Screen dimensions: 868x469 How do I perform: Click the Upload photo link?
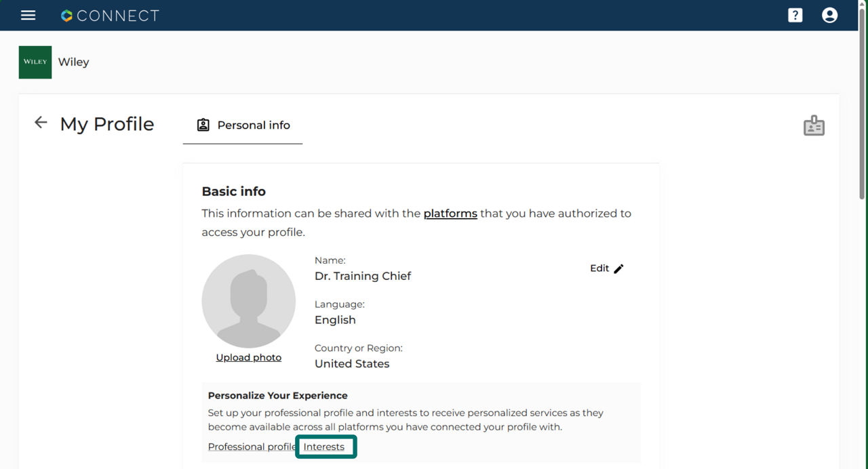tap(249, 358)
